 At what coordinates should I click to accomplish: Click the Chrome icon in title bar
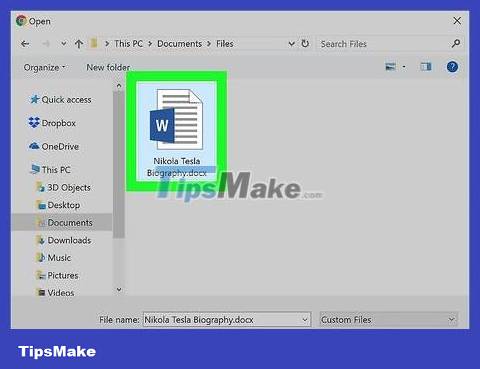tap(21, 21)
